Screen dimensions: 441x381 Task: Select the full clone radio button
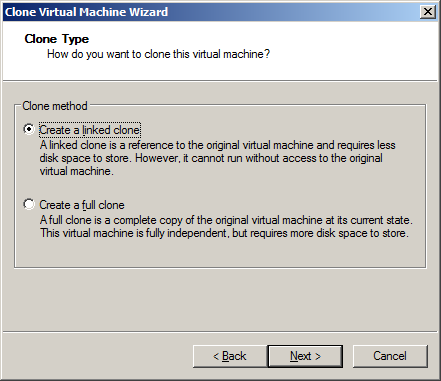pyautogui.click(x=29, y=204)
